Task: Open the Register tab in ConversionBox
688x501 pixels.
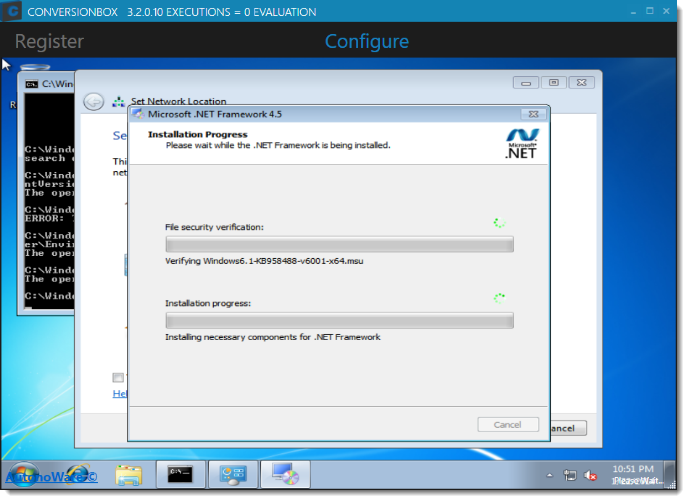Action: click(x=49, y=42)
